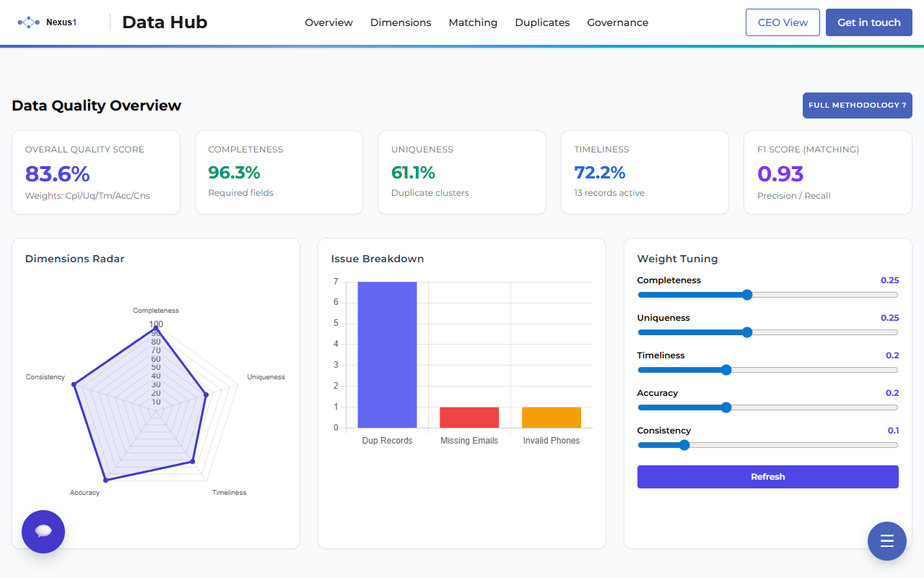Click the Nexus1 logo icon
Screen dimensions: 924x578
(x=27, y=22)
